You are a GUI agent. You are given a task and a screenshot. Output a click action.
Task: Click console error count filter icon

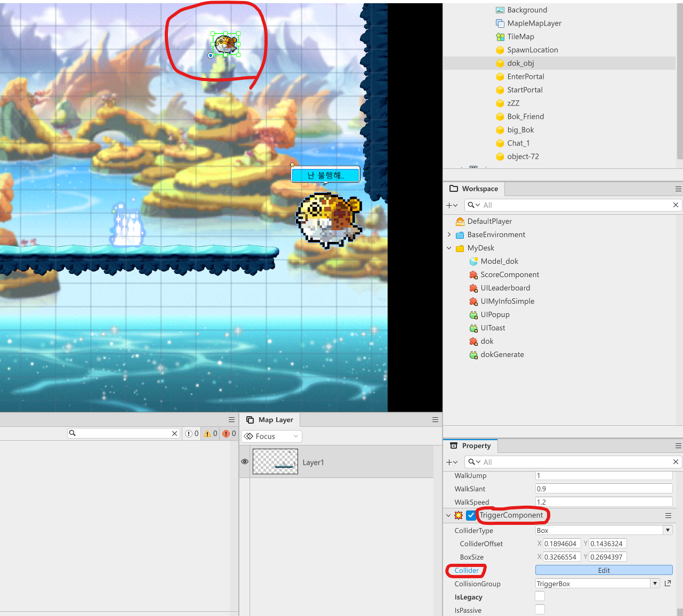coord(226,434)
